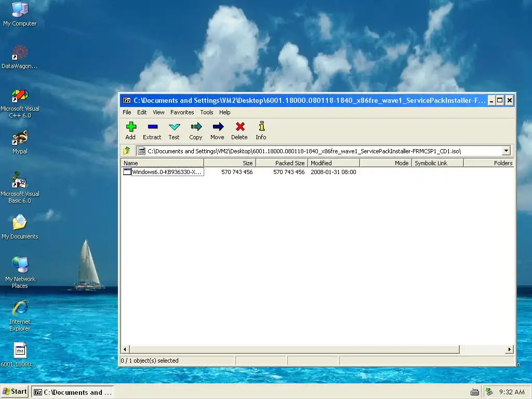Click the keyboard tray icon
This screenshot has height=399, width=532.
pyautogui.click(x=475, y=393)
